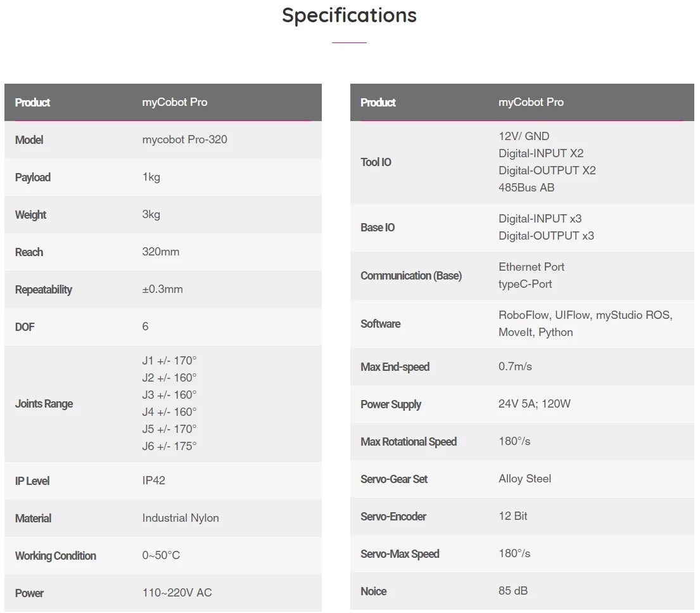Screen dimensions: 700x613
Task: Click the Joints Range label
Action: 44,404
